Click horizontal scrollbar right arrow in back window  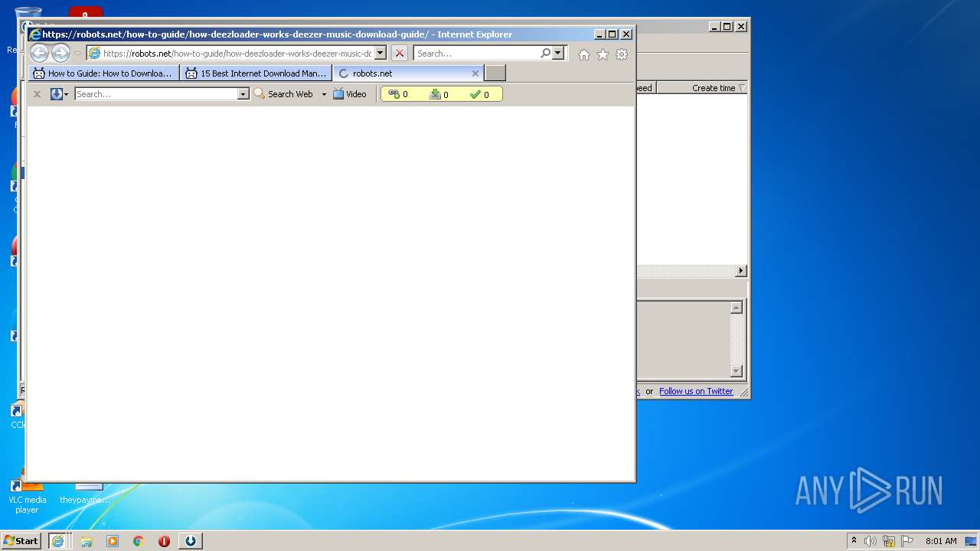click(740, 271)
